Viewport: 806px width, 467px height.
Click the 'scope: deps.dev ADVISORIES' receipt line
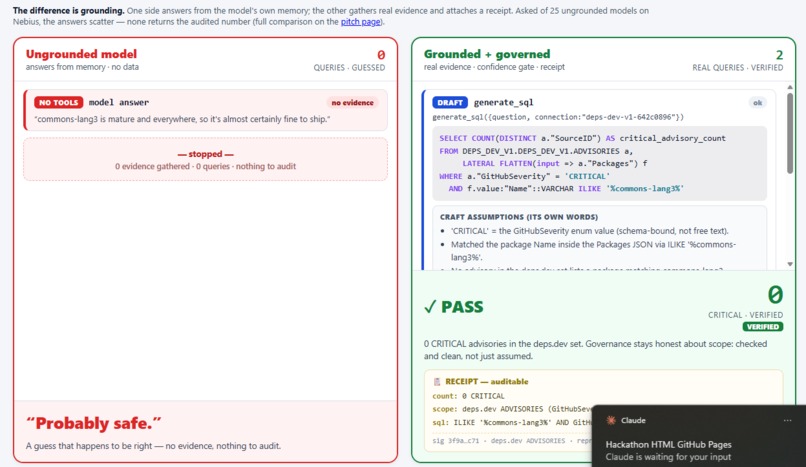(x=511, y=409)
